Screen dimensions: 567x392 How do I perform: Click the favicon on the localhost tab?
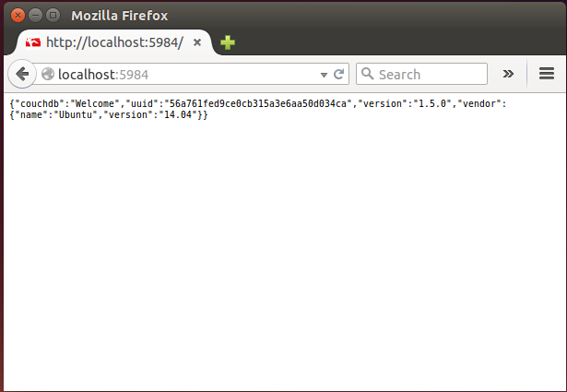tap(33, 42)
